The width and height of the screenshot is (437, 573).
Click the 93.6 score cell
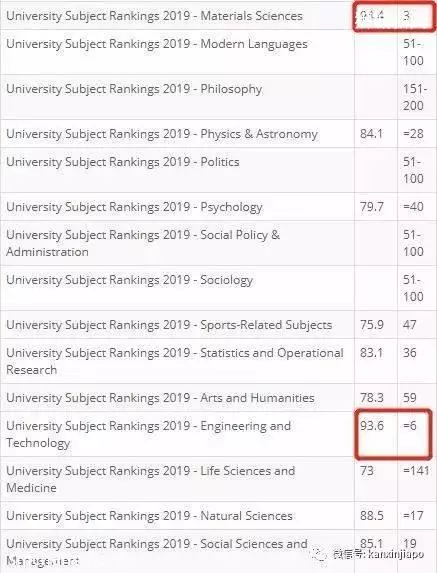pyautogui.click(x=372, y=426)
